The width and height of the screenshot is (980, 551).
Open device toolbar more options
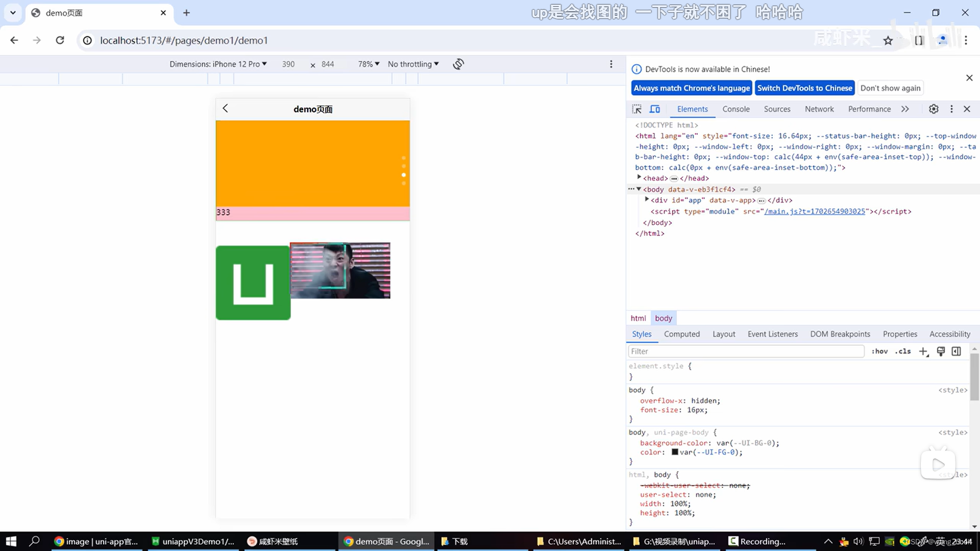click(611, 64)
